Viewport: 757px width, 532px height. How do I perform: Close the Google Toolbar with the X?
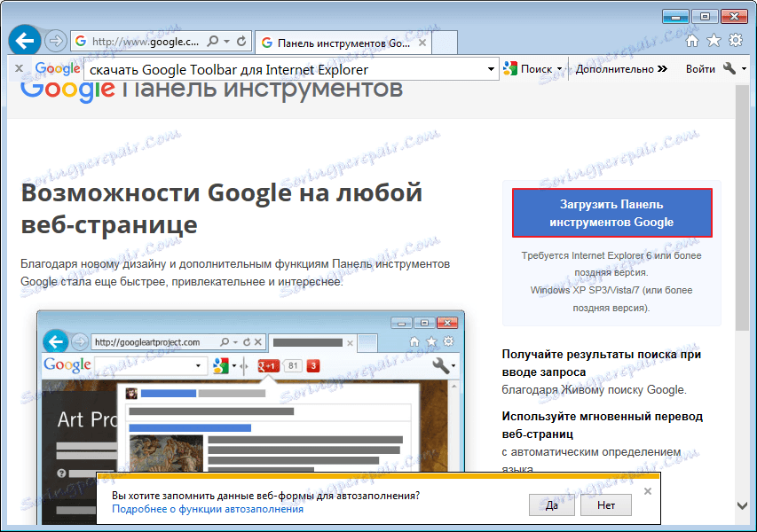pos(19,68)
